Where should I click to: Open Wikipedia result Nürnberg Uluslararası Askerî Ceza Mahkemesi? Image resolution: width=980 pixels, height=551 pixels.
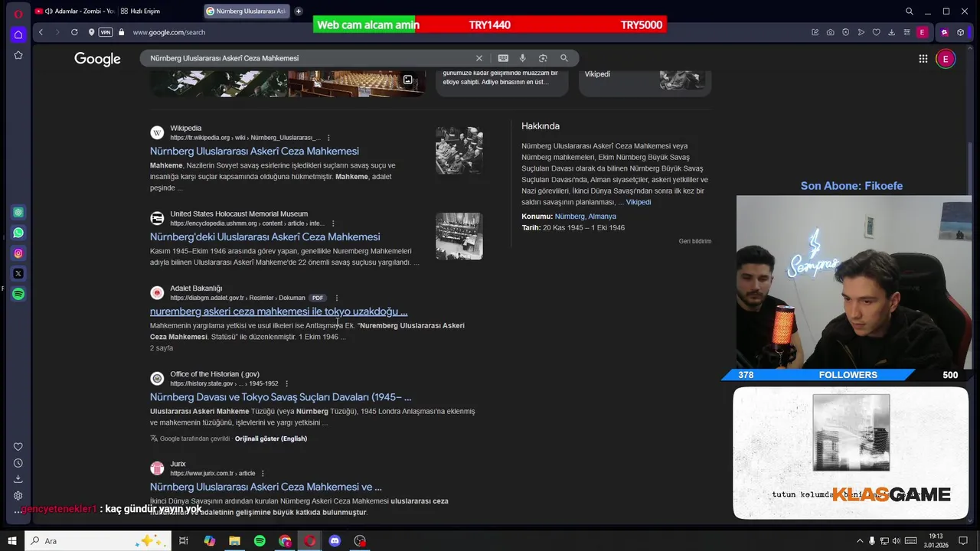(254, 152)
